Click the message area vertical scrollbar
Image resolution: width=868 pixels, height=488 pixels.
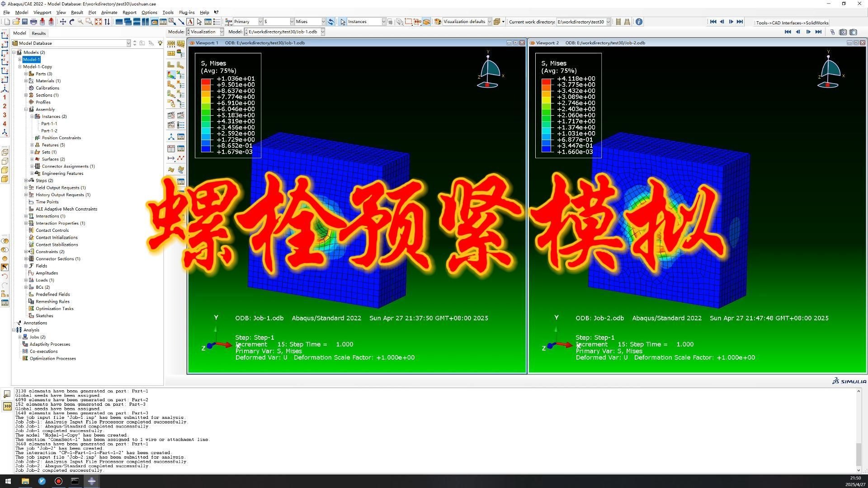[x=859, y=431]
